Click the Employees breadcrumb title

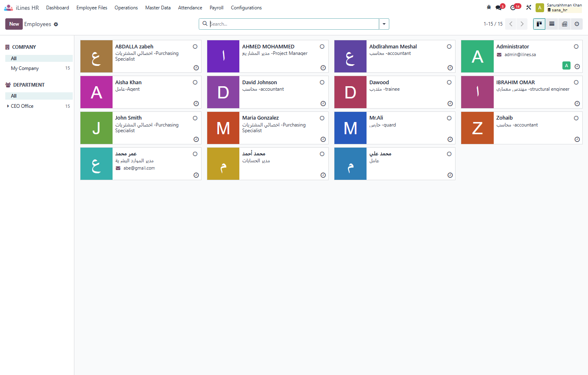click(38, 24)
